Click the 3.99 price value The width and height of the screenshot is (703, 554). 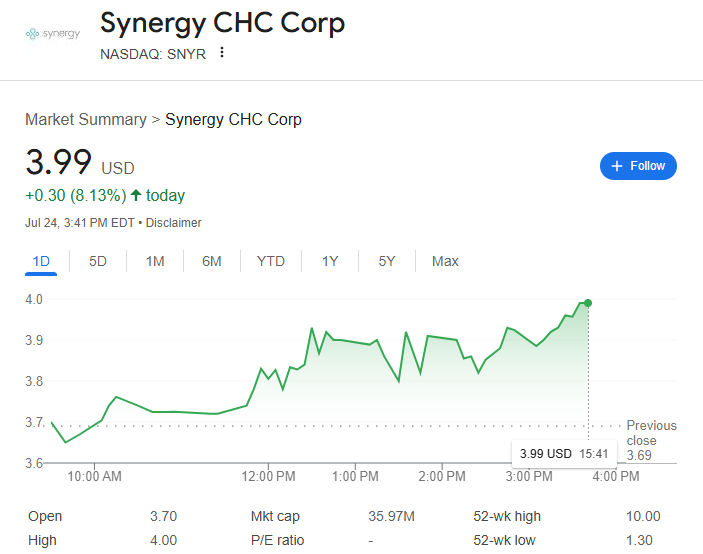click(x=58, y=162)
